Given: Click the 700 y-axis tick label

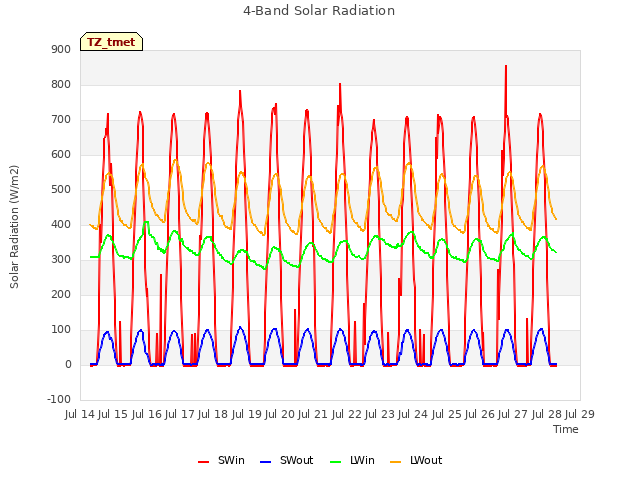Looking at the screenshot, I should [61, 120].
